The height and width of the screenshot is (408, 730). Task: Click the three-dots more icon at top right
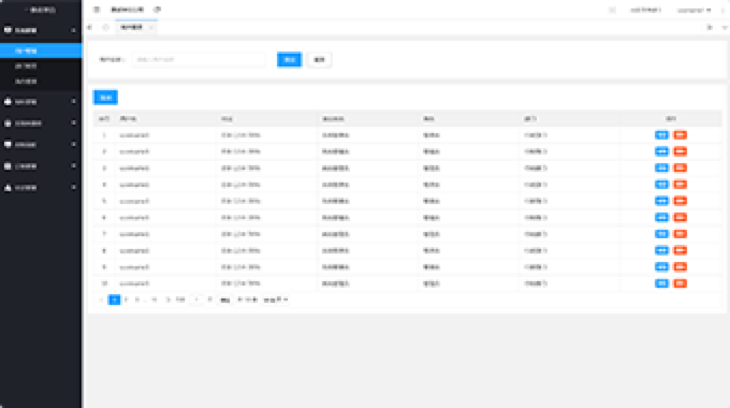pyautogui.click(x=722, y=10)
